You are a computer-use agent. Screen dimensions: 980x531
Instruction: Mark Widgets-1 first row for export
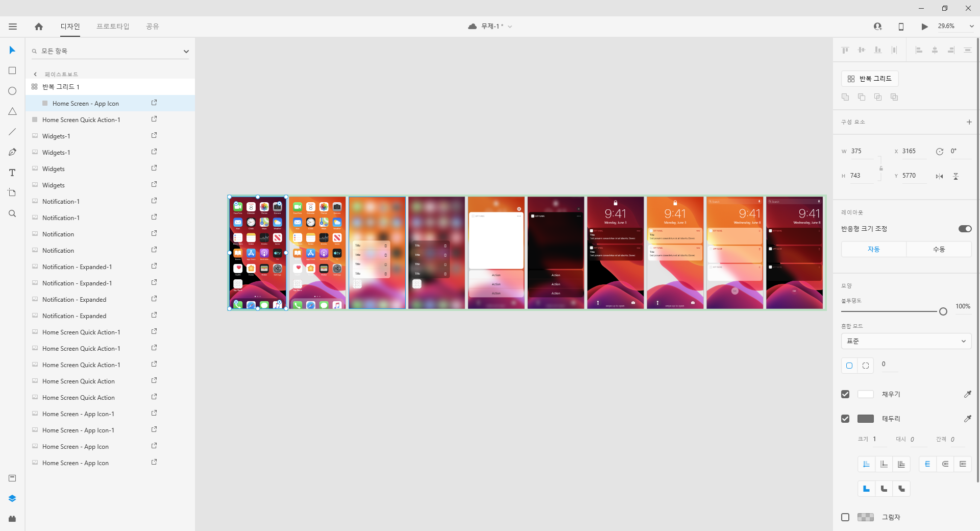(154, 135)
